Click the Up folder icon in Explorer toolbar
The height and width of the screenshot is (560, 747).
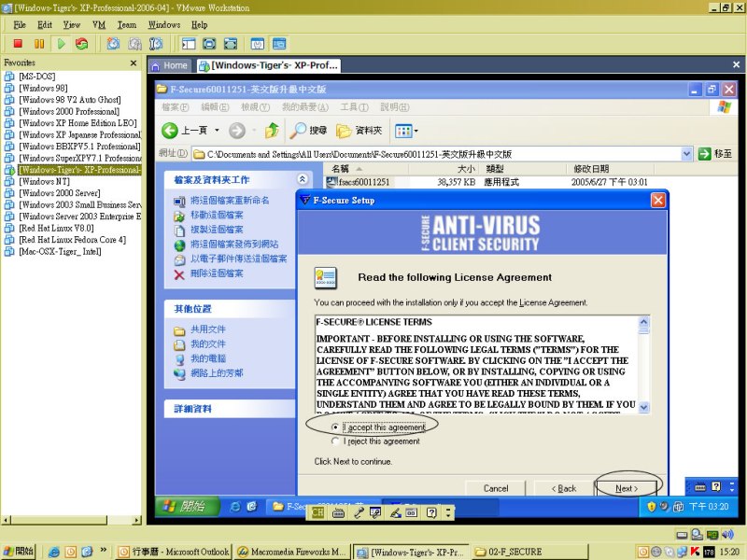(272, 131)
